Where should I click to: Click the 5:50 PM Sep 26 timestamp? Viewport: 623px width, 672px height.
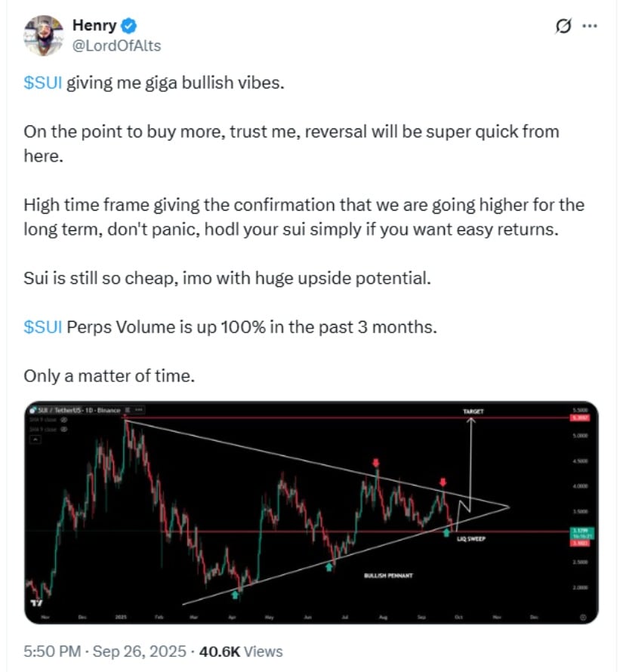(105, 650)
